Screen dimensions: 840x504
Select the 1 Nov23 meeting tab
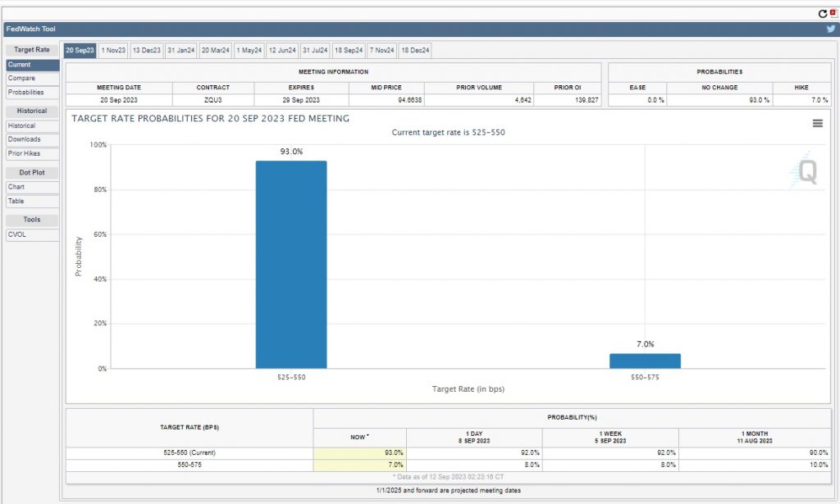pyautogui.click(x=113, y=50)
